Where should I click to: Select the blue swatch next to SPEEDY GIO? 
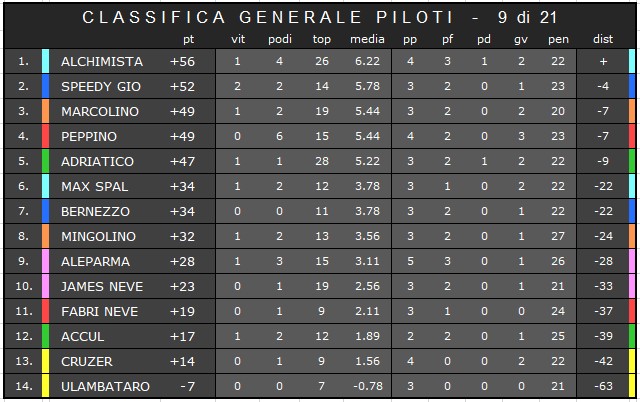tap(45, 86)
